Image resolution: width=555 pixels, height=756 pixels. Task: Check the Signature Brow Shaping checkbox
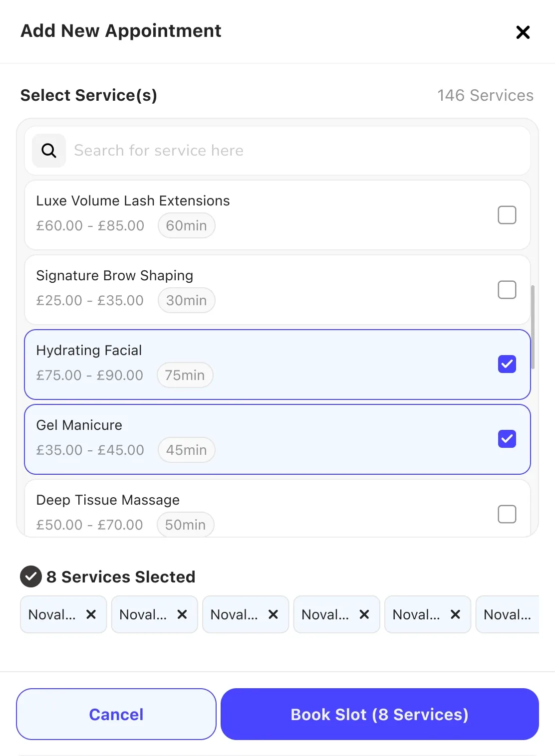tap(507, 290)
